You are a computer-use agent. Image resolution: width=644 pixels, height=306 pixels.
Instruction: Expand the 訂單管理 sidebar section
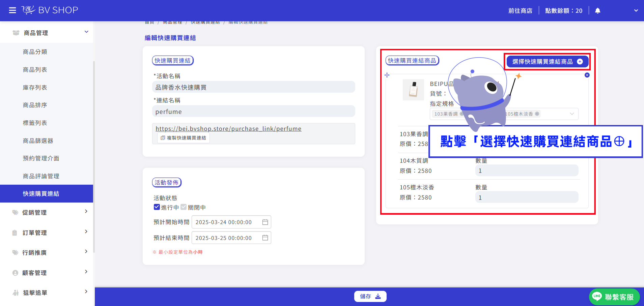coord(86,232)
